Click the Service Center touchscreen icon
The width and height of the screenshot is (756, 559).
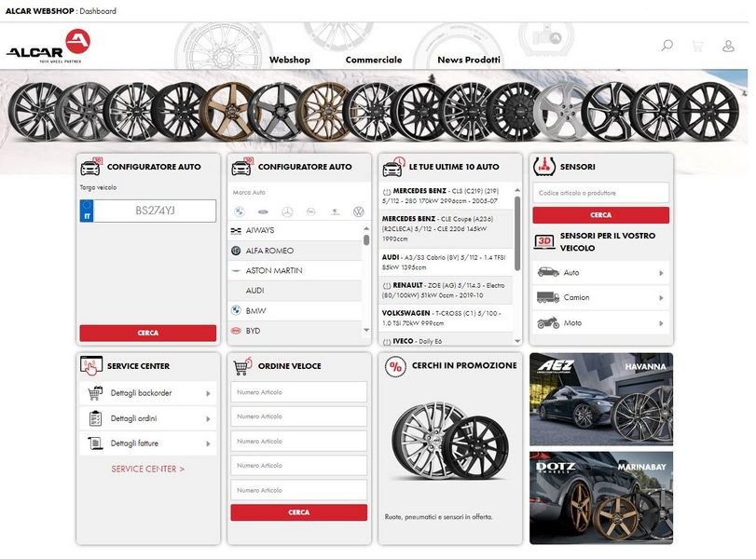91,366
